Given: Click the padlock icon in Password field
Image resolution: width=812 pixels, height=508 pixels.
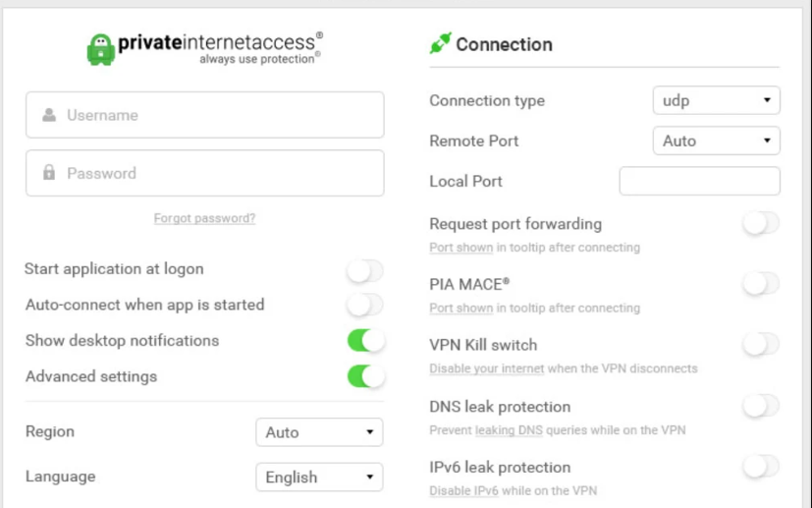Looking at the screenshot, I should [49, 172].
